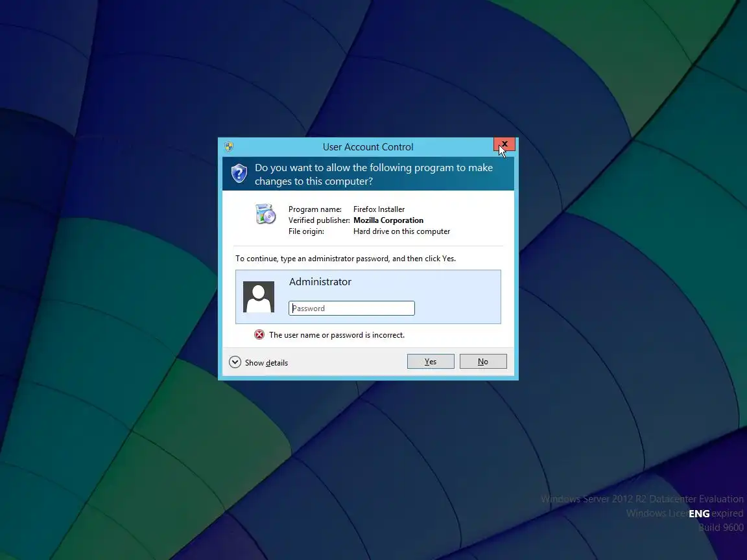Click the red error icon
The image size is (747, 560).
coord(259,334)
